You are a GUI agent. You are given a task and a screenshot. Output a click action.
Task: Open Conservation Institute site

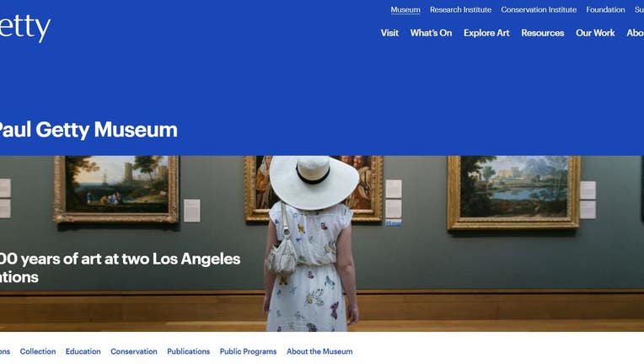539,9
